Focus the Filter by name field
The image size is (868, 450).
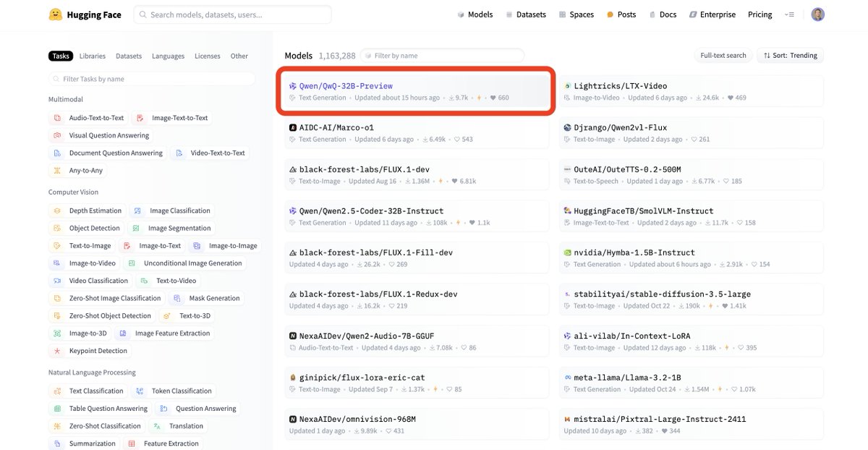[443, 56]
